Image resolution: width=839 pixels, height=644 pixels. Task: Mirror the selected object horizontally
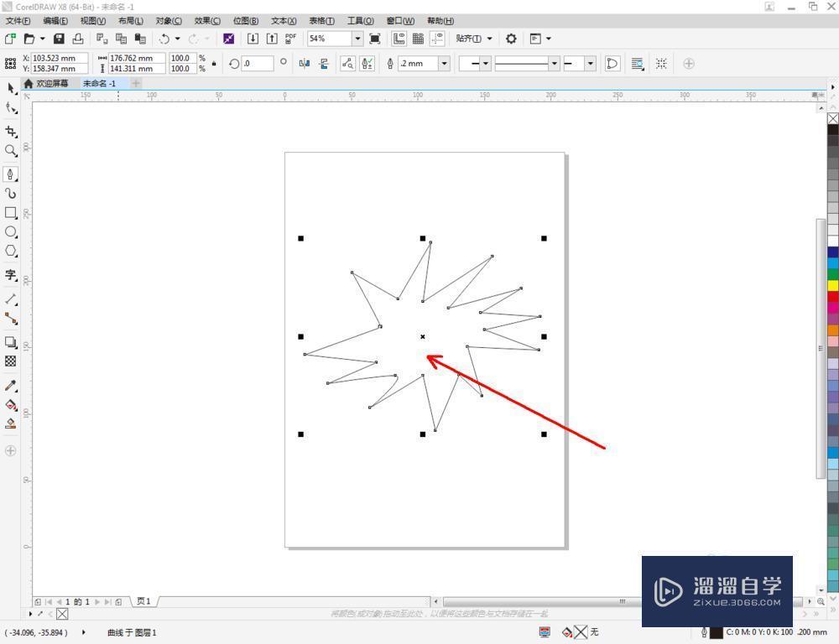pyautogui.click(x=302, y=63)
